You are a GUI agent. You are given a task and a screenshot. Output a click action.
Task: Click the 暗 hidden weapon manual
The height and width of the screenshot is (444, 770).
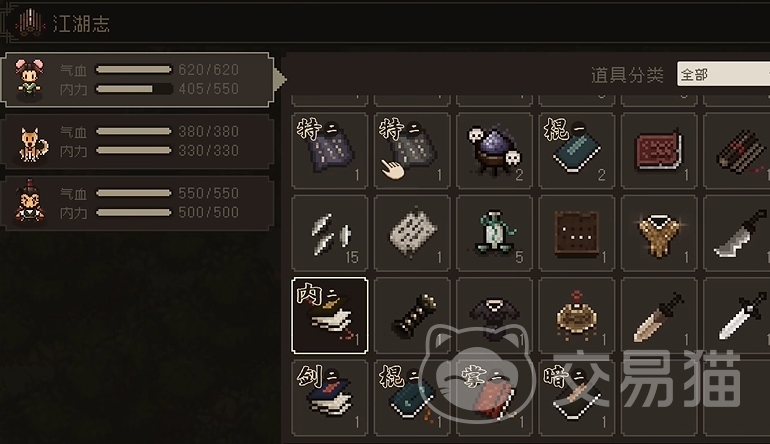coord(577,398)
